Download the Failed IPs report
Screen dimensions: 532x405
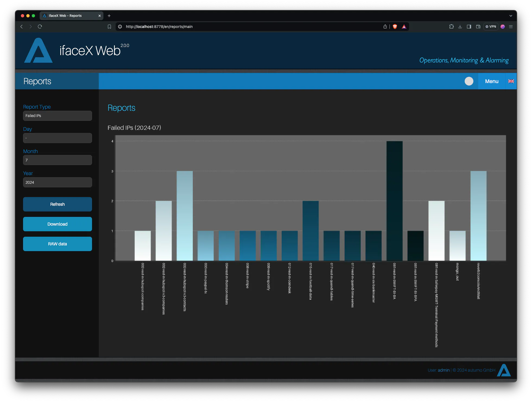coord(57,224)
